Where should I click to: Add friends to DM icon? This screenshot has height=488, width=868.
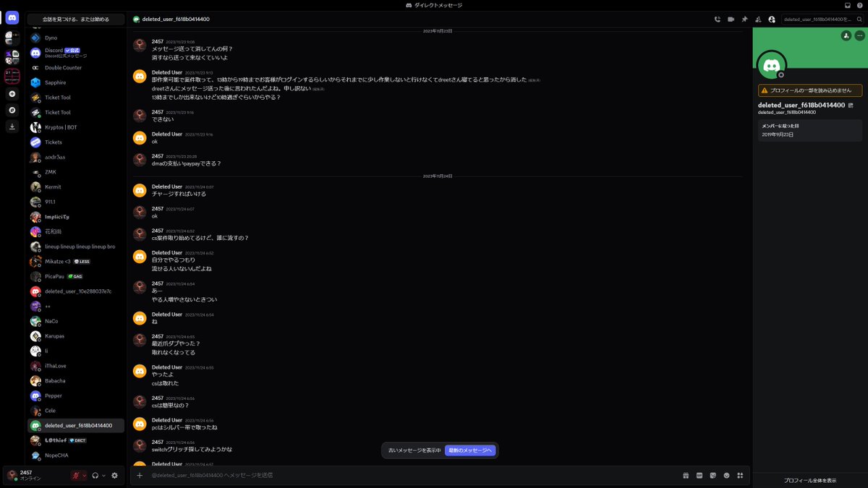[x=758, y=20]
